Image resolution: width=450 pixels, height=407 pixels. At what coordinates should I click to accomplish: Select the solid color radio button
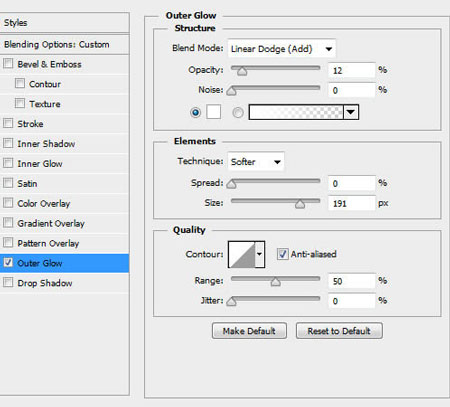tap(196, 112)
